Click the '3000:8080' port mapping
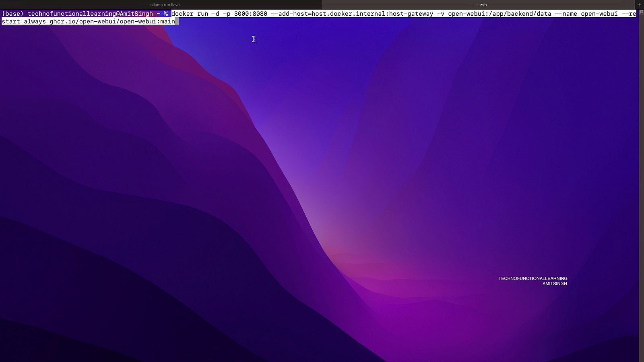Image resolution: width=644 pixels, height=362 pixels. [x=250, y=14]
